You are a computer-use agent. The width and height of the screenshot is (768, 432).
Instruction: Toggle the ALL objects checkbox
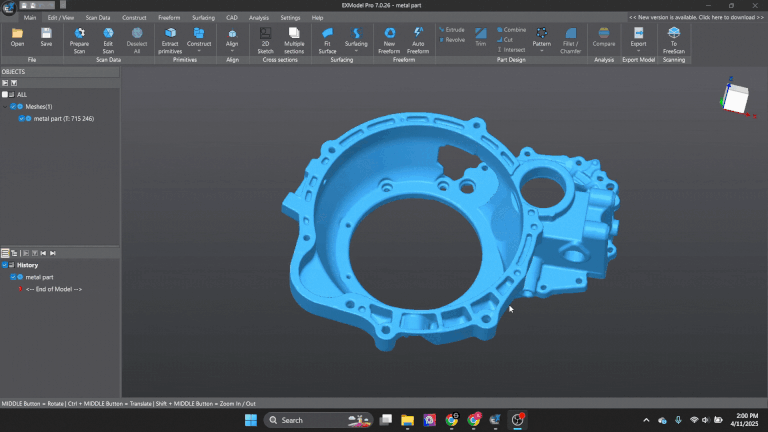pyautogui.click(x=5, y=94)
